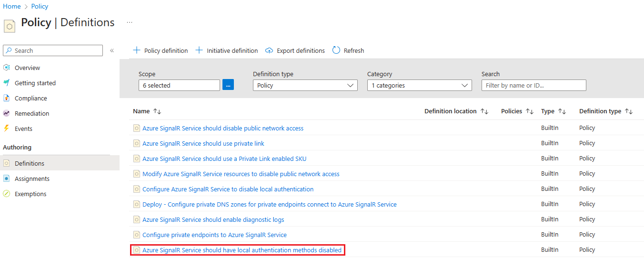Click the Compliance sidebar icon
The image size is (644, 258).
coord(7,98)
